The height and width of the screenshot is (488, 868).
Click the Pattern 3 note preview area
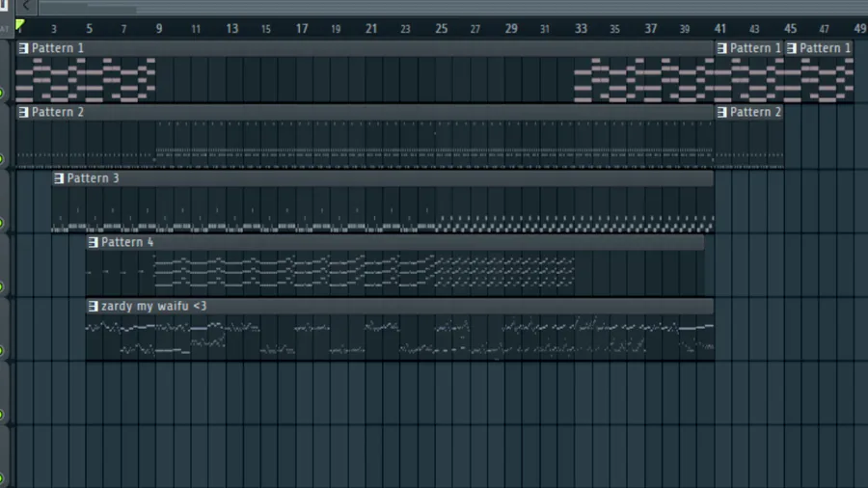point(383,208)
